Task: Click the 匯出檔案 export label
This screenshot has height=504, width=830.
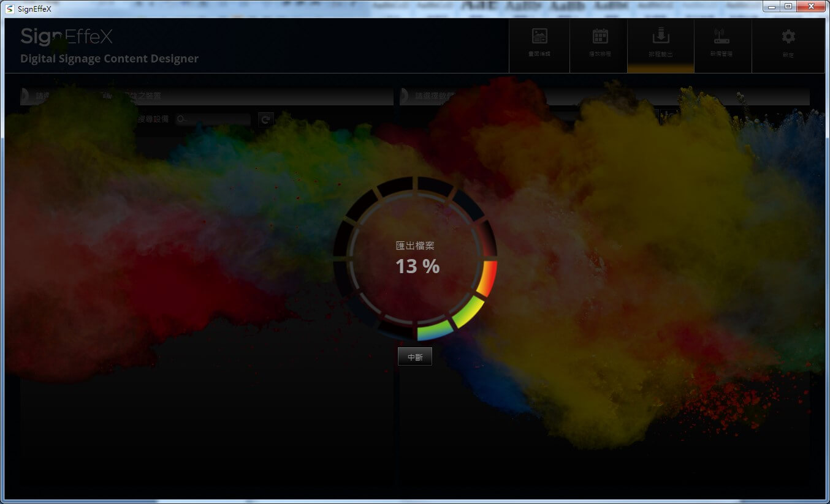Action: coord(415,246)
